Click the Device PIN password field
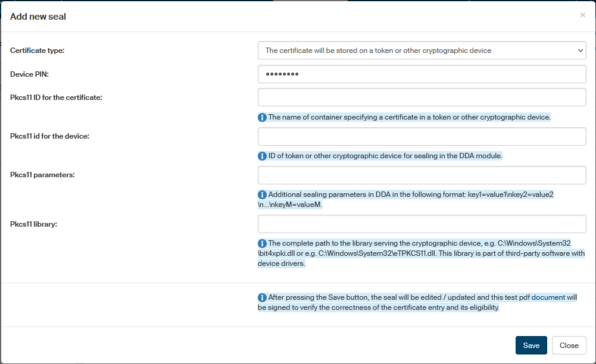The image size is (596, 364). (422, 74)
